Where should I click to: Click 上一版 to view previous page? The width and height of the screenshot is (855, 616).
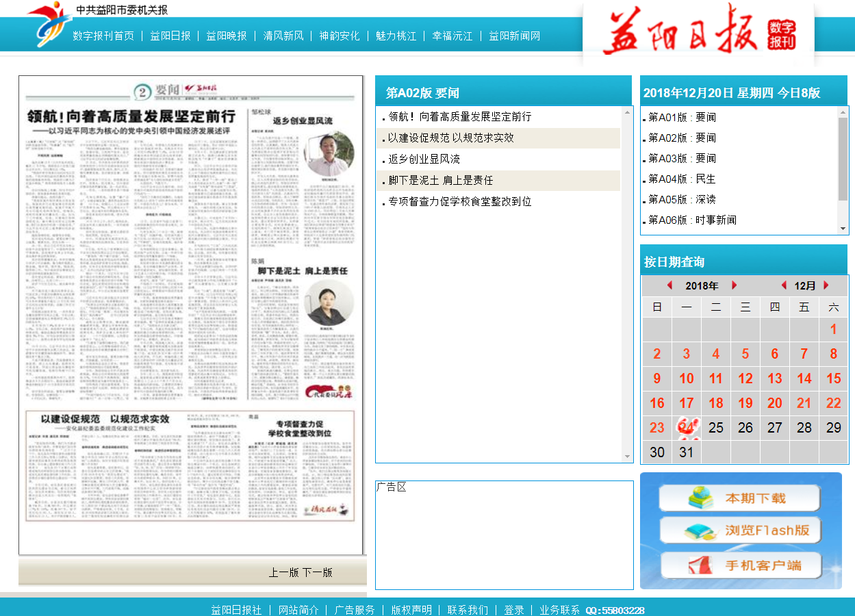coord(283,572)
